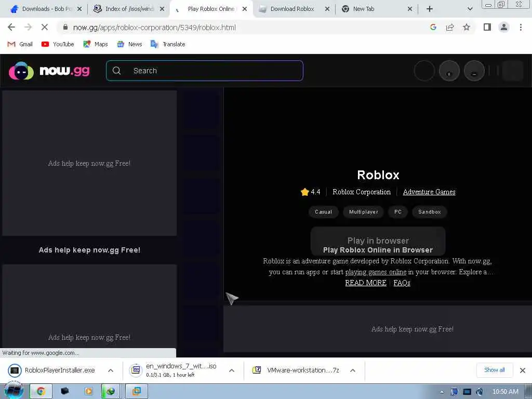Select the Sandbox tag
Screen dimensions: 532x399
pos(430,212)
